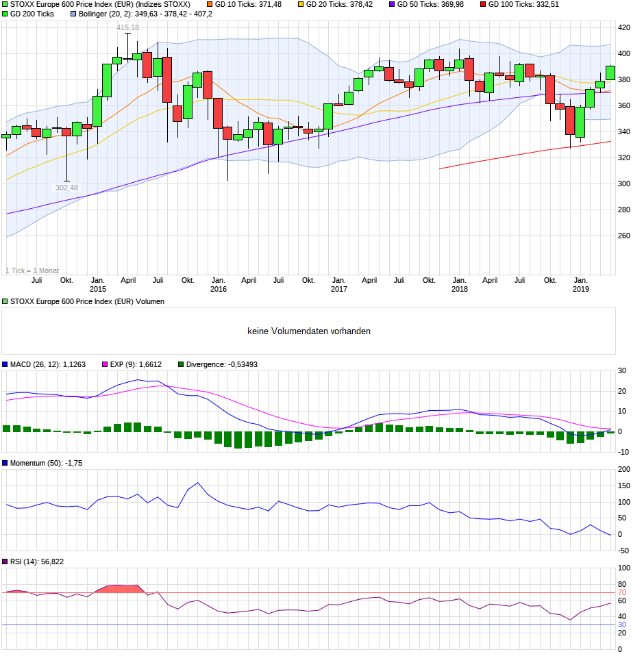Click the light-blue Bollinger legend swatch
644x656 pixels.
coord(73,14)
